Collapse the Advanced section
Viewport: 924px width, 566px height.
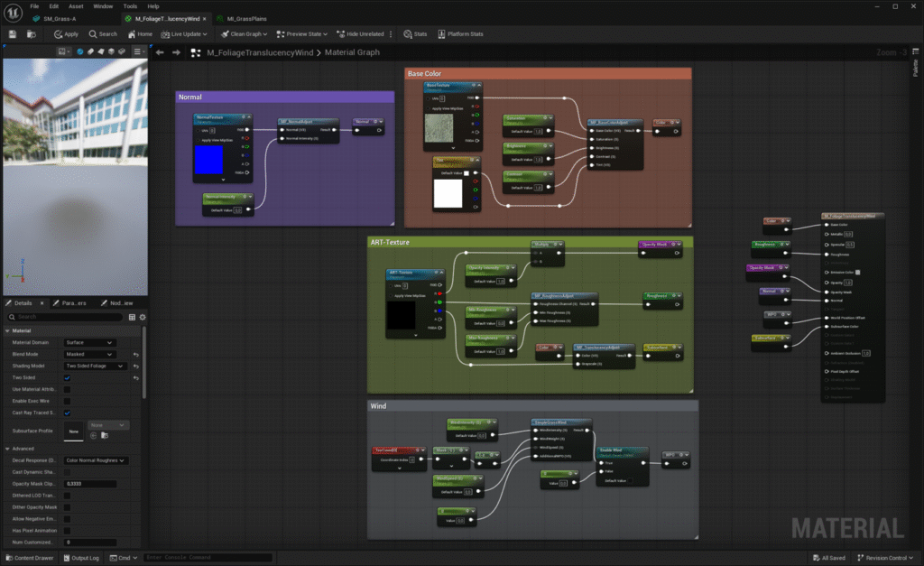point(7,449)
